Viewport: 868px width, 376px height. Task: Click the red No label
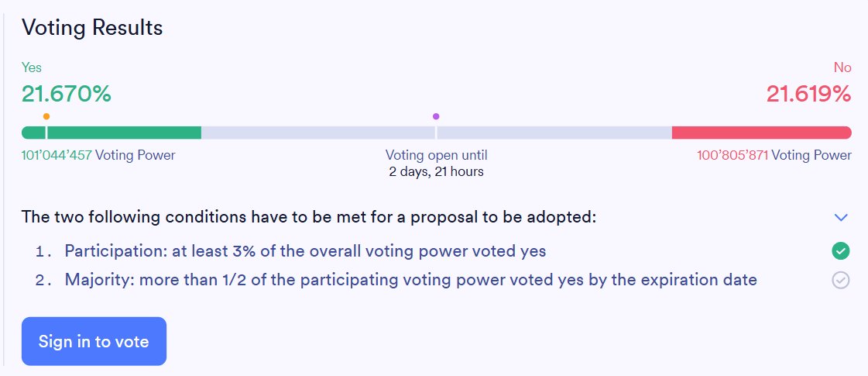(x=842, y=68)
